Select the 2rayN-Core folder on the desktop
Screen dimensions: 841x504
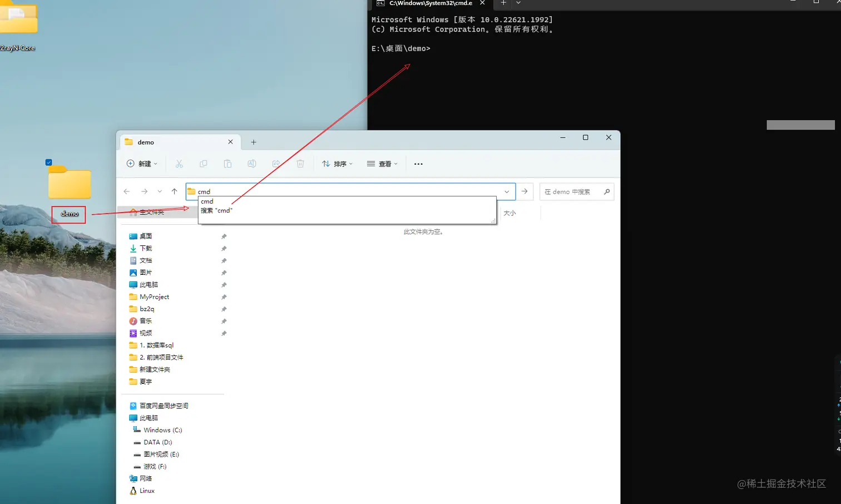pos(18,27)
